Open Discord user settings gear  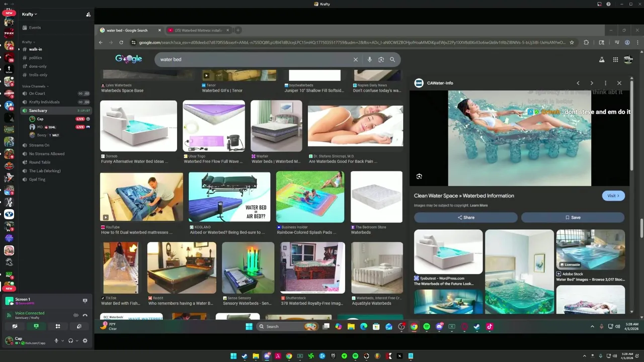coord(85,340)
